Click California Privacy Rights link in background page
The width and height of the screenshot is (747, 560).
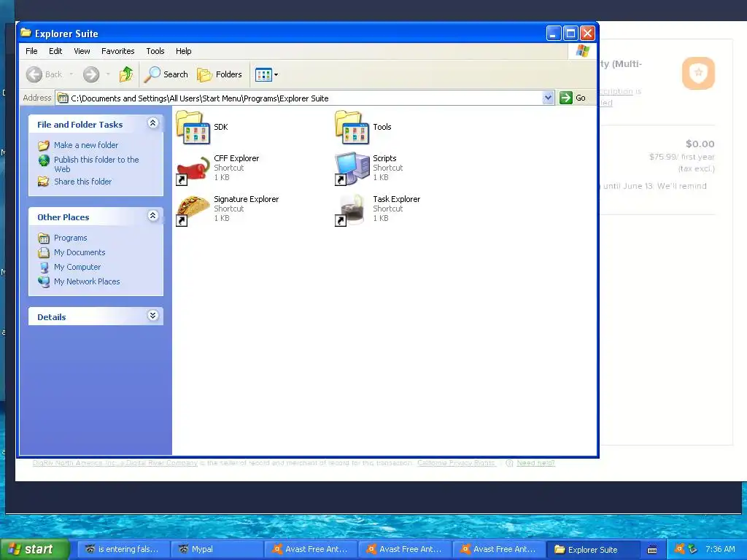point(456,463)
